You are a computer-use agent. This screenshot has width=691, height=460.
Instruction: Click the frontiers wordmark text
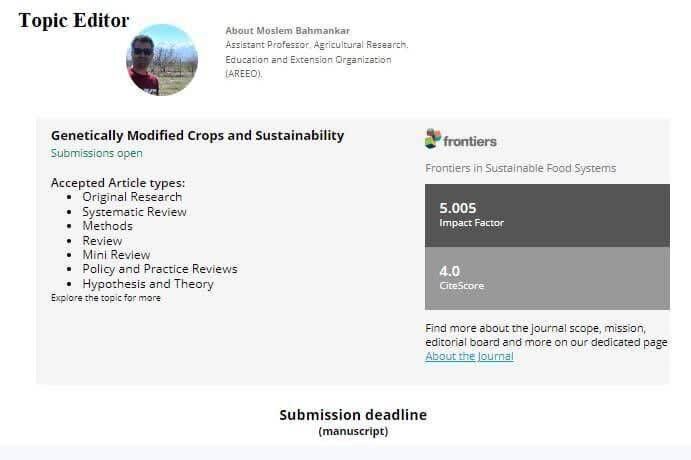tap(470, 141)
